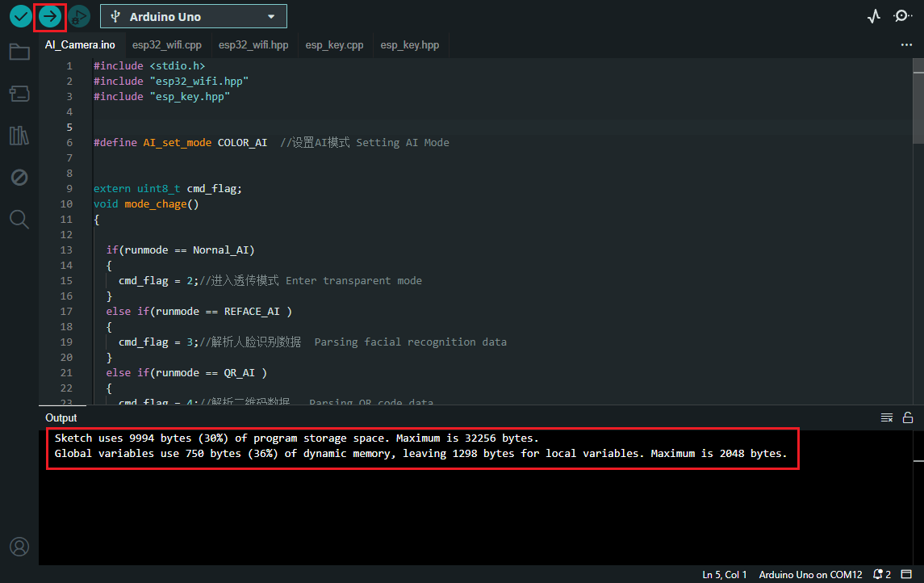Click the <stdio.h> include on line 1

178,66
